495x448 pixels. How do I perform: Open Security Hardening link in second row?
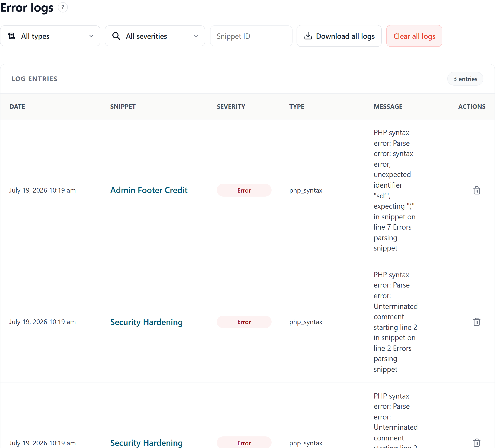coord(146,322)
